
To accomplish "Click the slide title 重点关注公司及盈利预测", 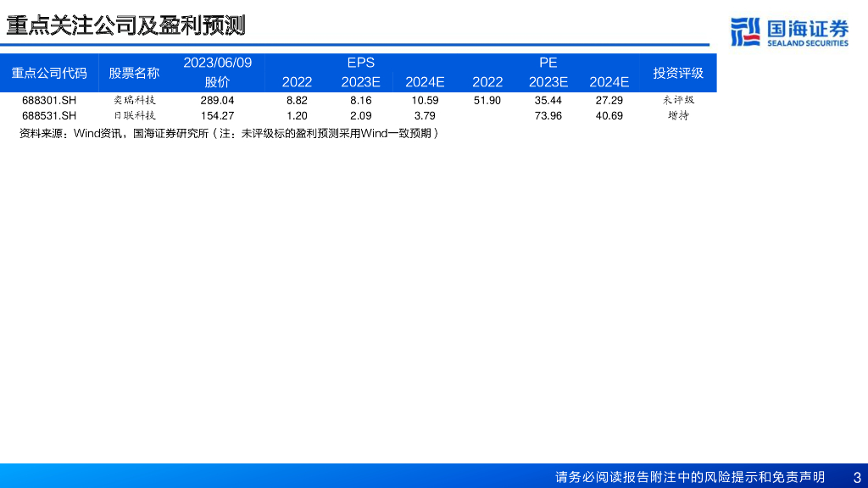I will point(125,25).
